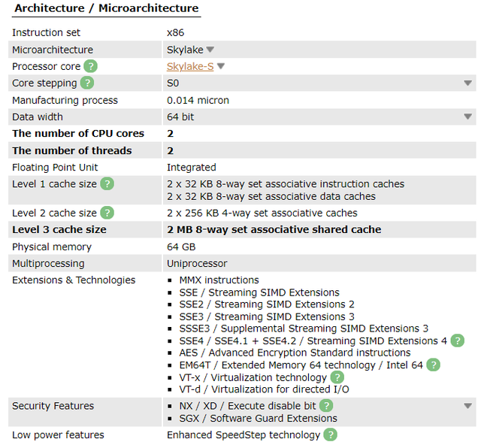Expand the Security Features row arrow
The width and height of the screenshot is (481, 448).
[467, 406]
